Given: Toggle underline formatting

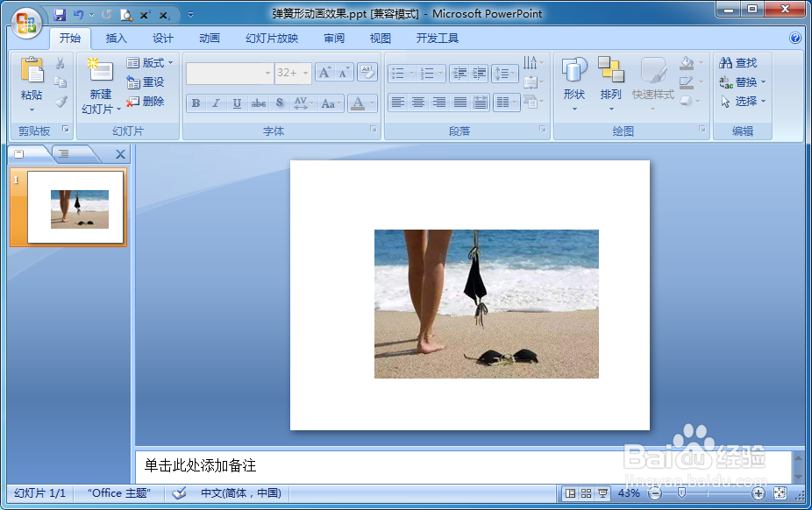Looking at the screenshot, I should pyautogui.click(x=237, y=103).
